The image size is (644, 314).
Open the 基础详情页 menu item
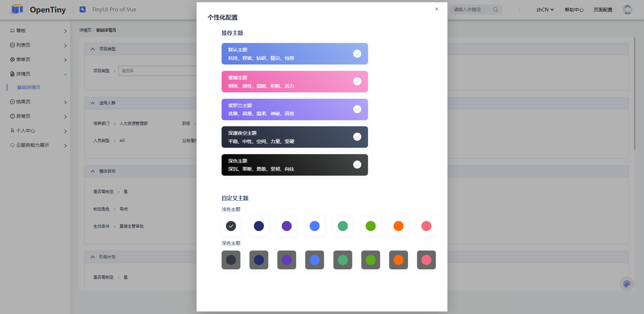29,87
